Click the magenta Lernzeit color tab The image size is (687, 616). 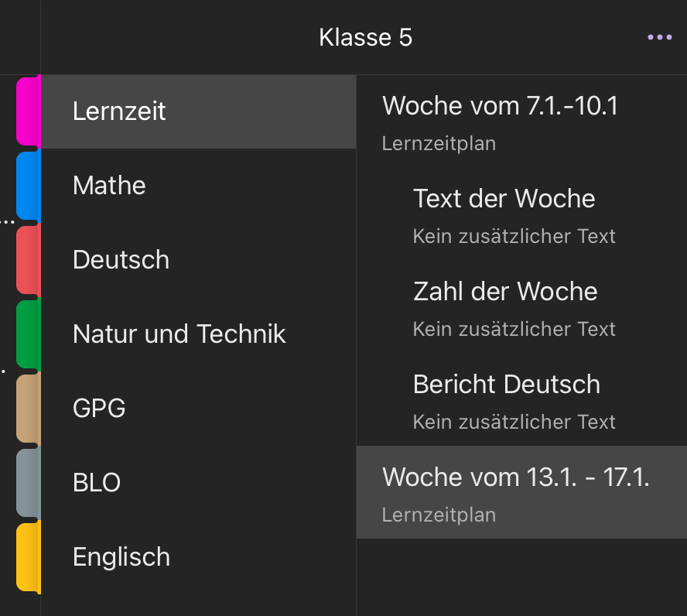click(x=29, y=111)
